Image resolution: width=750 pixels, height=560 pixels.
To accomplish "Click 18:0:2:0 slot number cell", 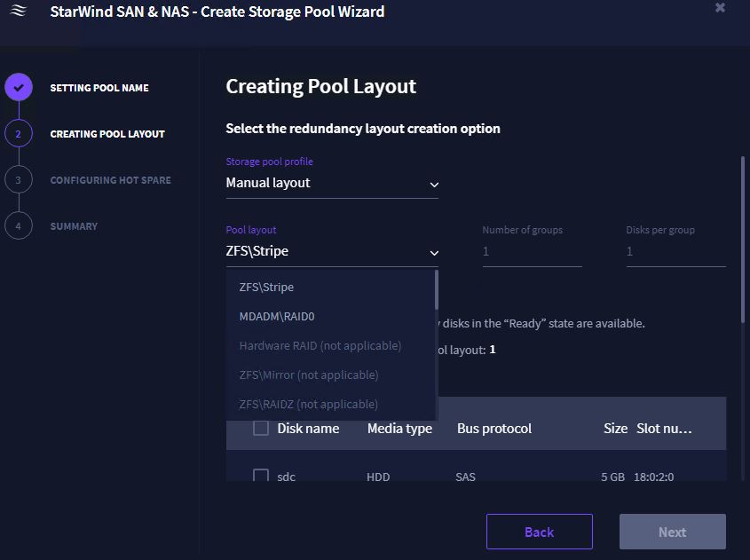I will 653,477.
